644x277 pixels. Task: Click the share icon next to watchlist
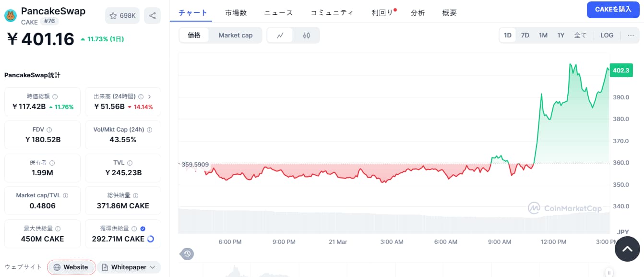[152, 16]
